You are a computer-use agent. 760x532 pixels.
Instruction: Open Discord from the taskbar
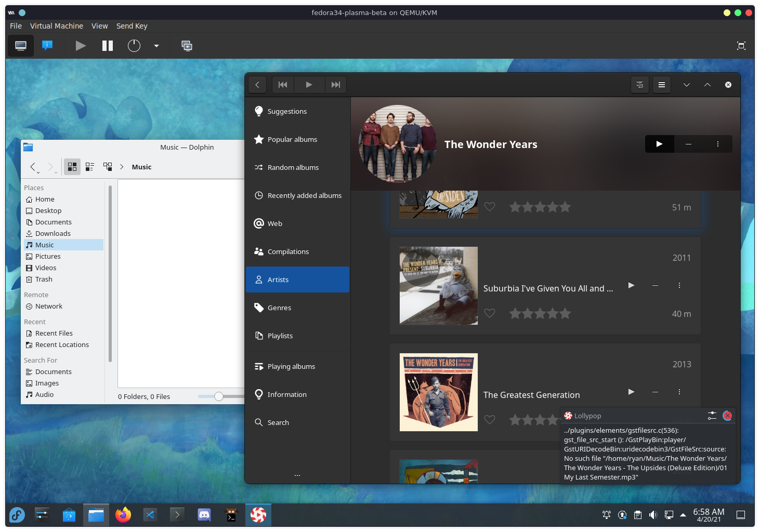204,515
